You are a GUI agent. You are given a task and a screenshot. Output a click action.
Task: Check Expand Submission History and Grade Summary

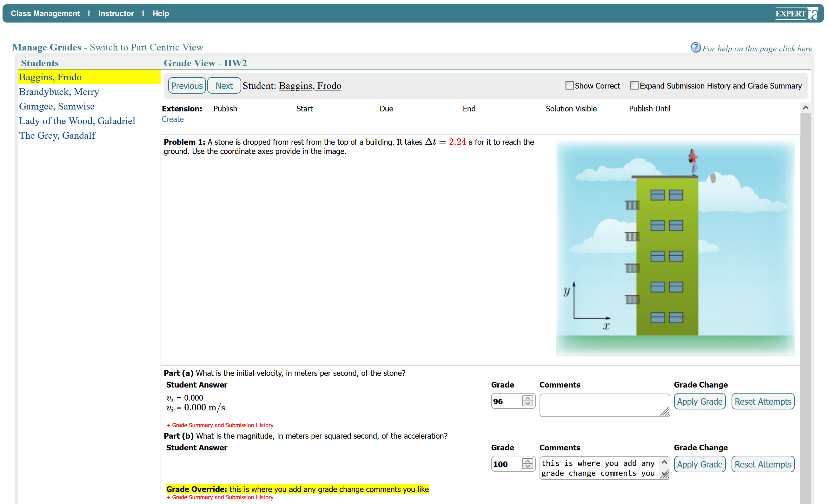coord(634,85)
